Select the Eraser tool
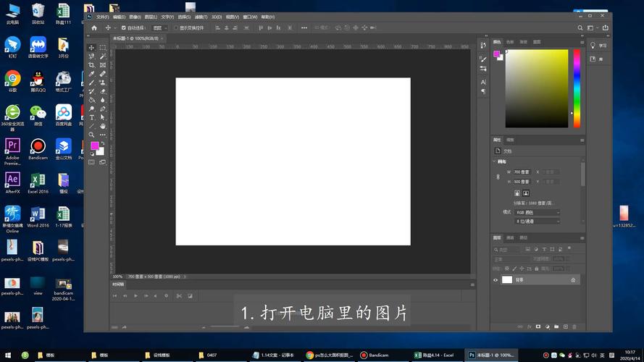Viewport: 644px width, 362px height. 103,91
